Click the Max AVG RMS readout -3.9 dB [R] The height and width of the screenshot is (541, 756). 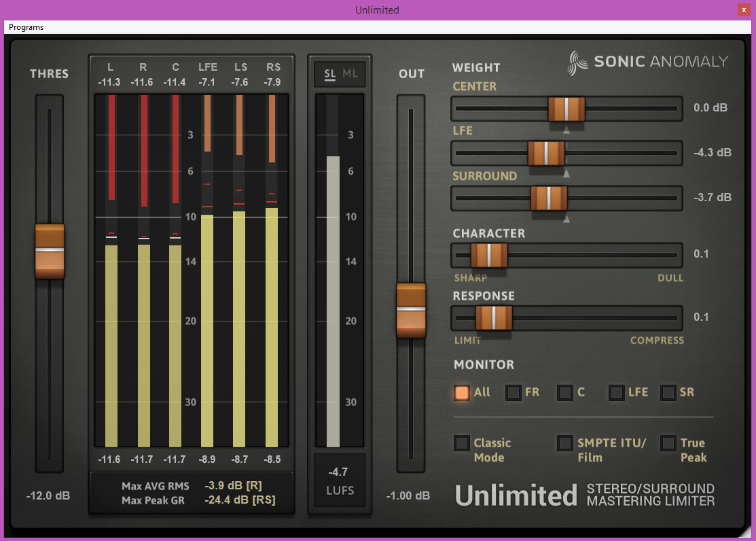click(234, 485)
